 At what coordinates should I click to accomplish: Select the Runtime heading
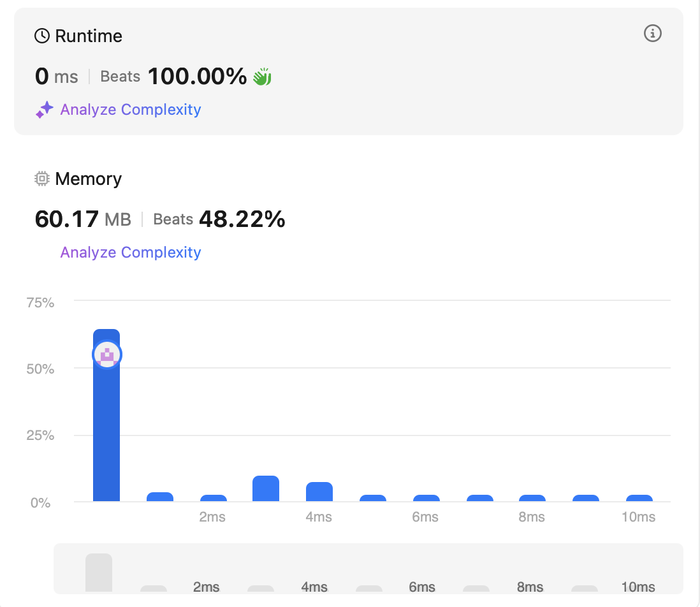pyautogui.click(x=89, y=36)
